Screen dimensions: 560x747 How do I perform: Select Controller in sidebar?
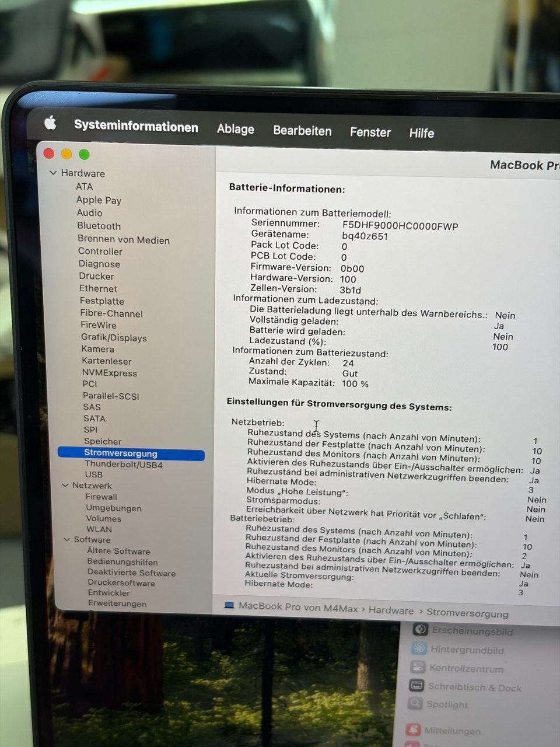[x=100, y=252]
